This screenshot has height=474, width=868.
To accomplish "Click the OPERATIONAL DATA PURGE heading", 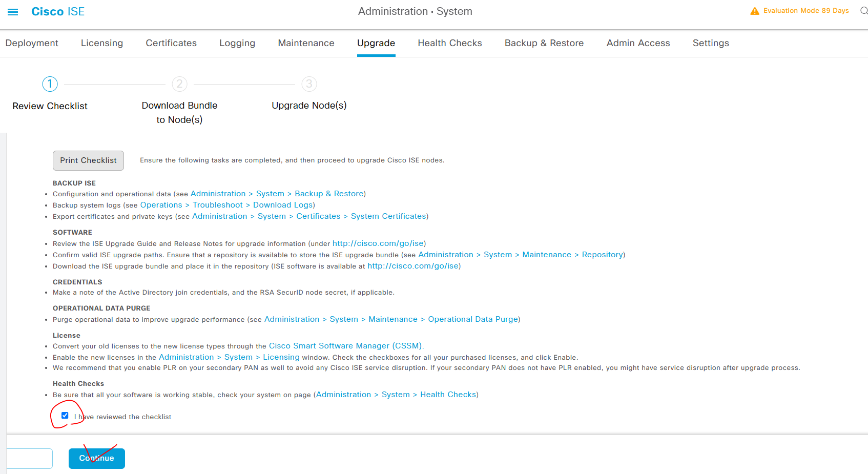I will [x=101, y=308].
